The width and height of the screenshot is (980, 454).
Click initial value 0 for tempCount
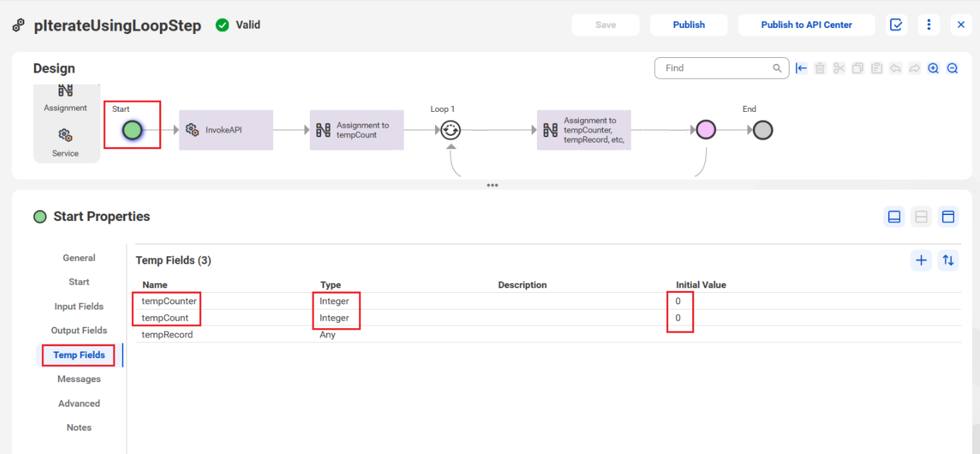[x=678, y=318]
